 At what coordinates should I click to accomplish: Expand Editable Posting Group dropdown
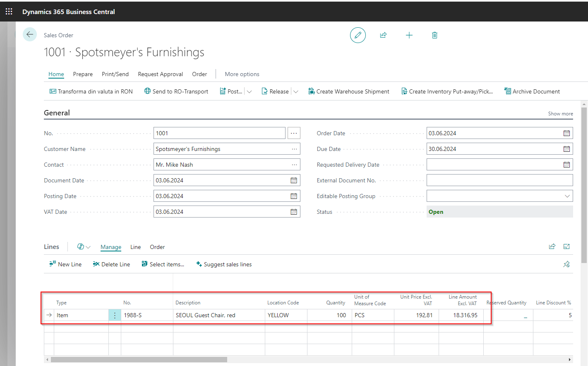pos(567,196)
